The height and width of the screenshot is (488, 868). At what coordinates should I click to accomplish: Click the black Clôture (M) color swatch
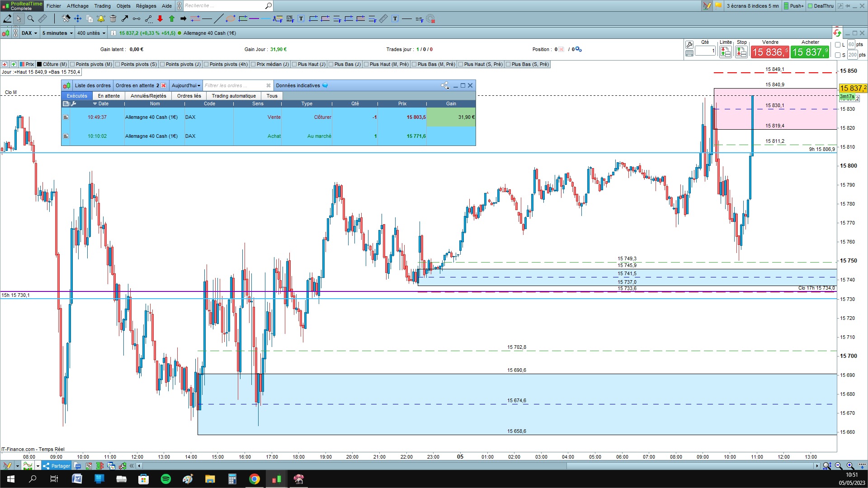tap(39, 64)
